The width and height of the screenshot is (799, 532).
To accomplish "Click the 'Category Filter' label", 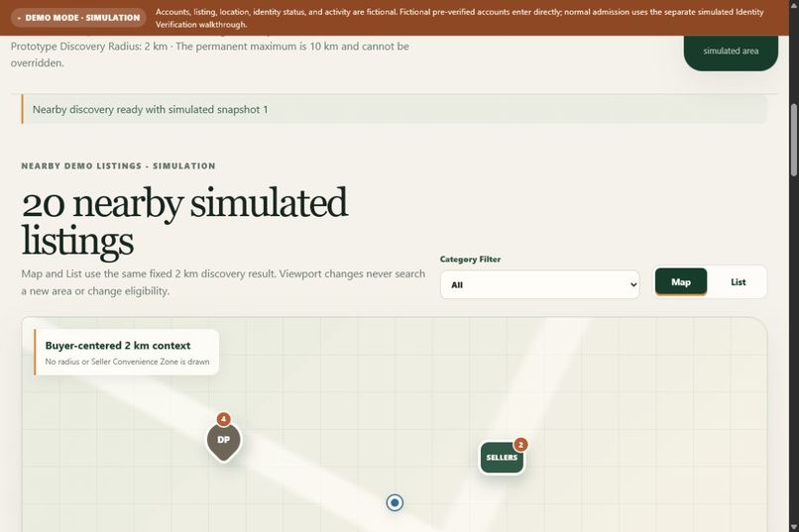I will tap(470, 260).
